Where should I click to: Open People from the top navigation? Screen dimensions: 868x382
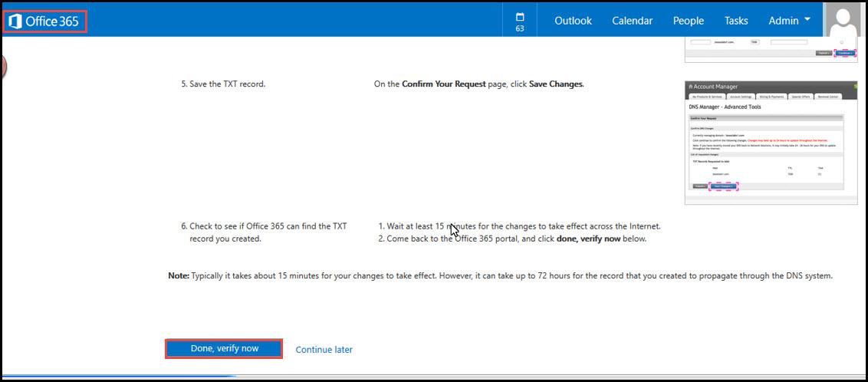(688, 21)
